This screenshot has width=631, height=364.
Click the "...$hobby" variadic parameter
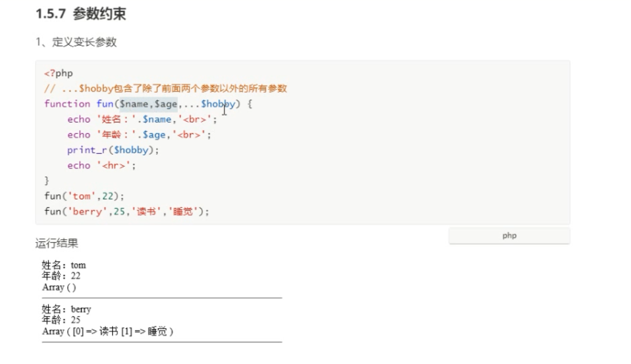[x=207, y=104]
